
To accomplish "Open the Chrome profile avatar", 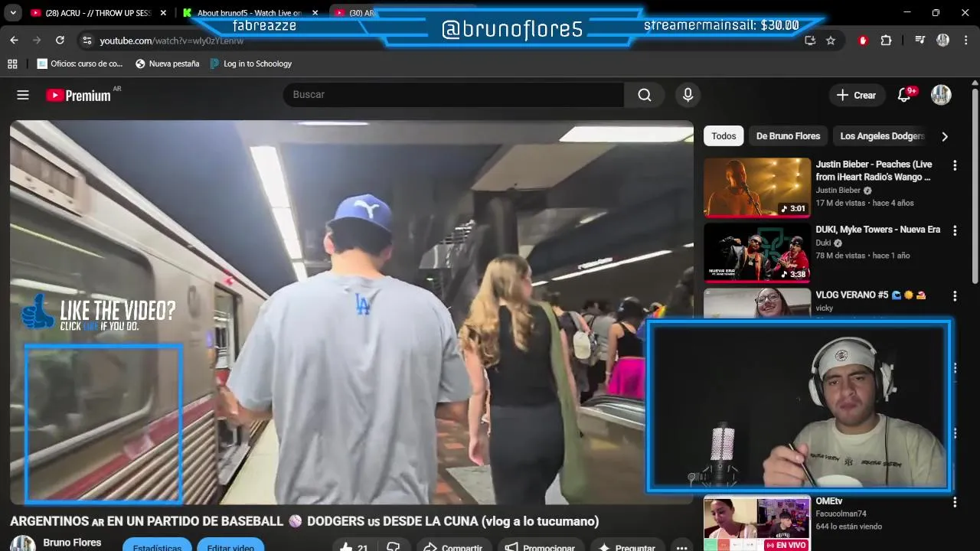I will coord(942,41).
